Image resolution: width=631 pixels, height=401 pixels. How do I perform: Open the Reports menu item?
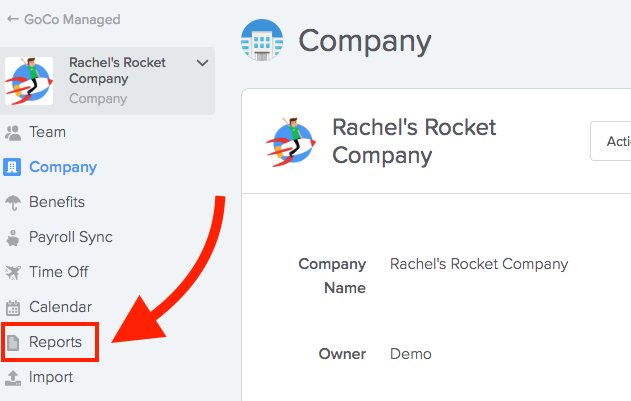(x=56, y=342)
